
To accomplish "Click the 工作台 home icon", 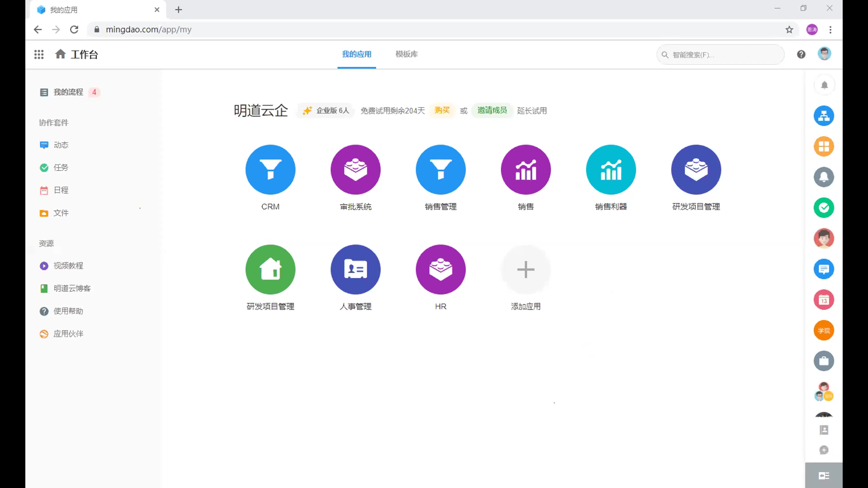I will click(60, 54).
